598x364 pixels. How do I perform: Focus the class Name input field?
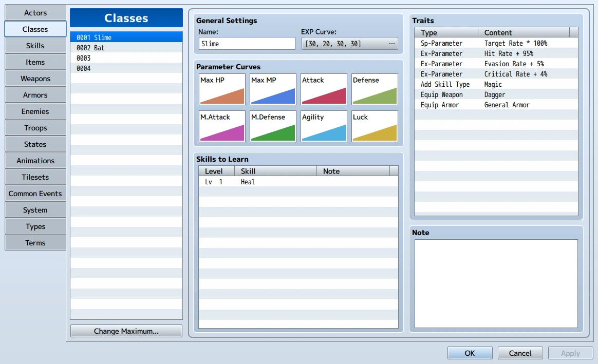tap(247, 44)
